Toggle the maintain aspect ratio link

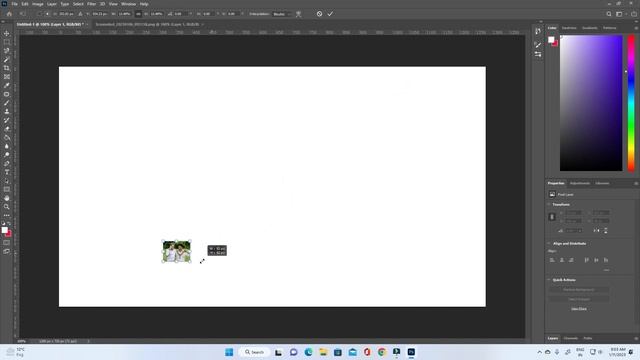pyautogui.click(x=138, y=14)
